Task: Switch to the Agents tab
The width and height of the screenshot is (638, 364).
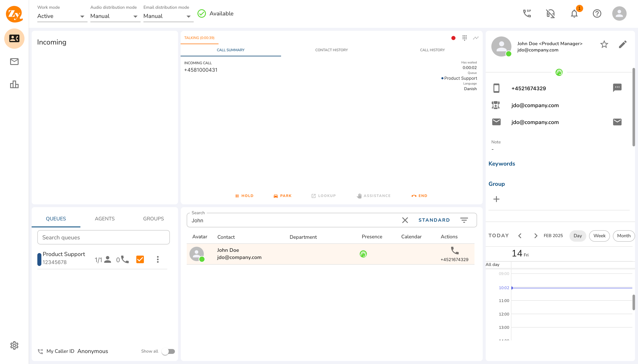Action: (x=105, y=218)
